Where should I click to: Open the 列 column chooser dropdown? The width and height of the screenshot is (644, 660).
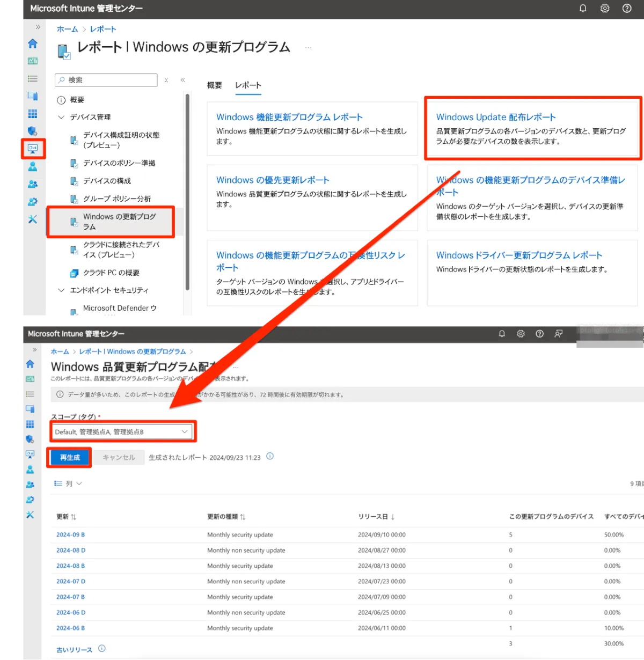[68, 483]
